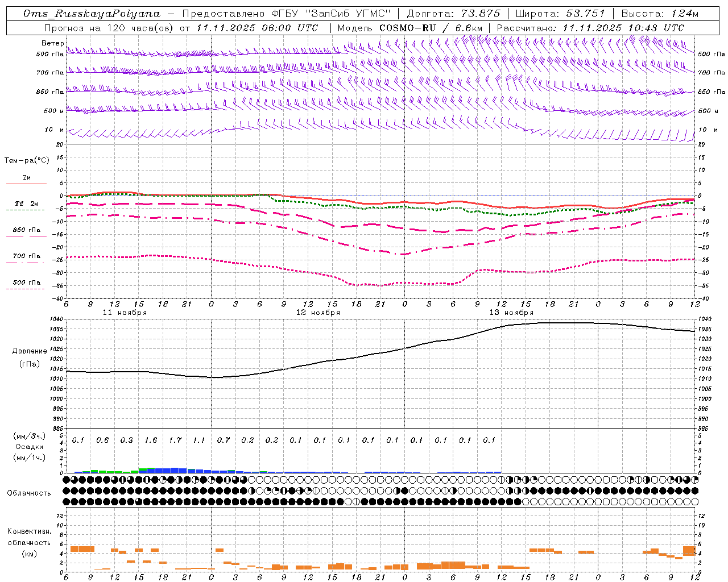Click the 0.3 precipitation value
Image resolution: width=728 pixels, height=582 pixels.
(127, 440)
